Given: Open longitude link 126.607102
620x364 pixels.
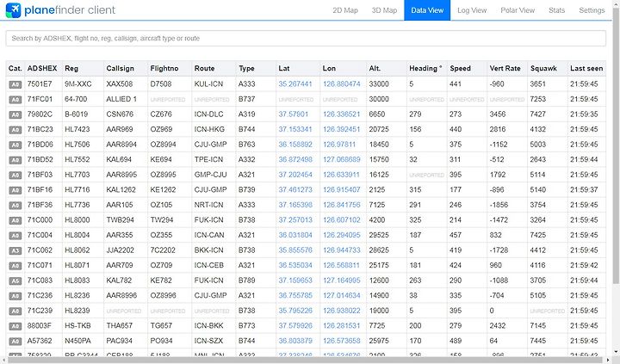Looking at the screenshot, I should point(342,219).
